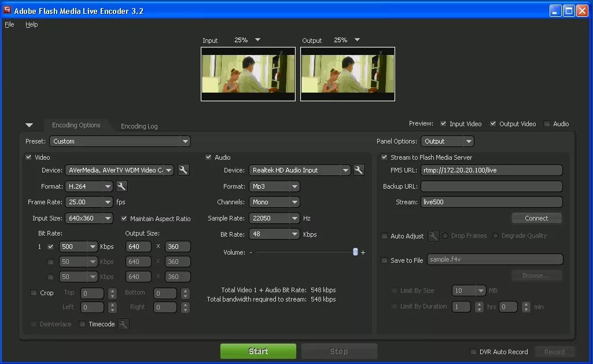Toggle the Video checkbox

(x=29, y=157)
